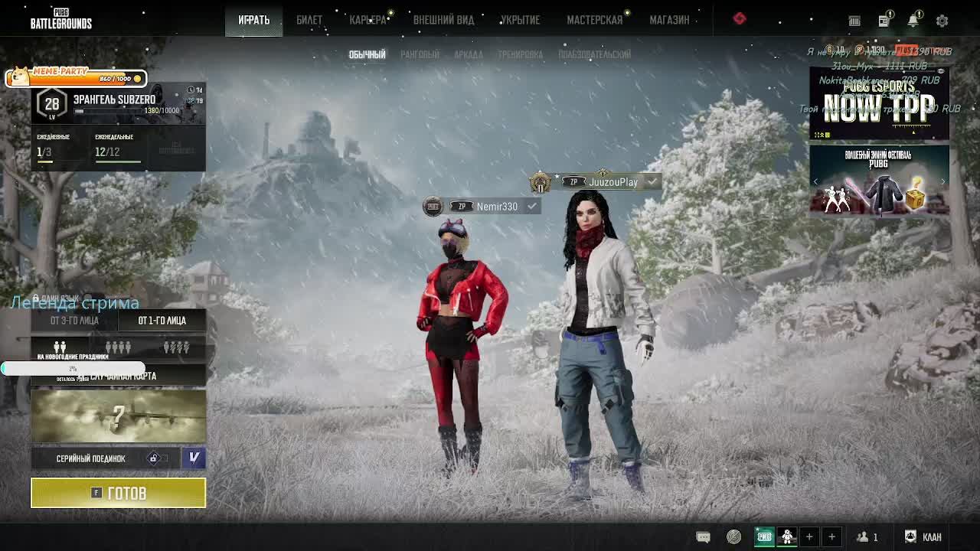Open the PUBG Esports Now TPP banner
Image resolution: width=980 pixels, height=551 pixels.
[x=879, y=104]
